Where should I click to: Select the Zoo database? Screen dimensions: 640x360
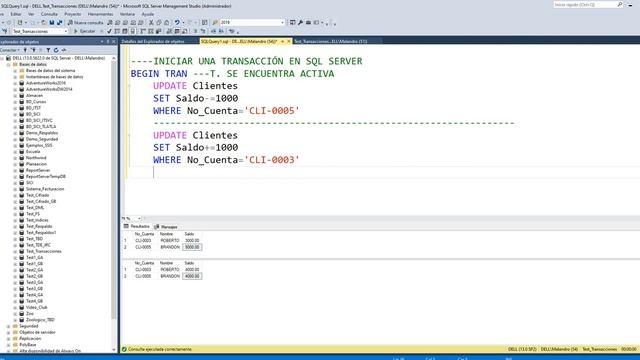30,313
